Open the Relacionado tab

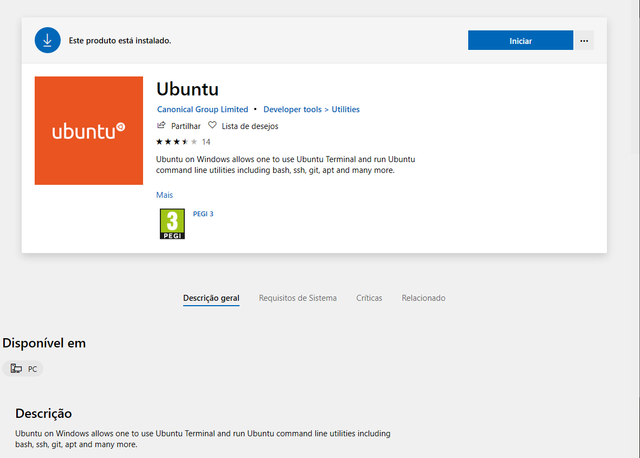tap(423, 298)
